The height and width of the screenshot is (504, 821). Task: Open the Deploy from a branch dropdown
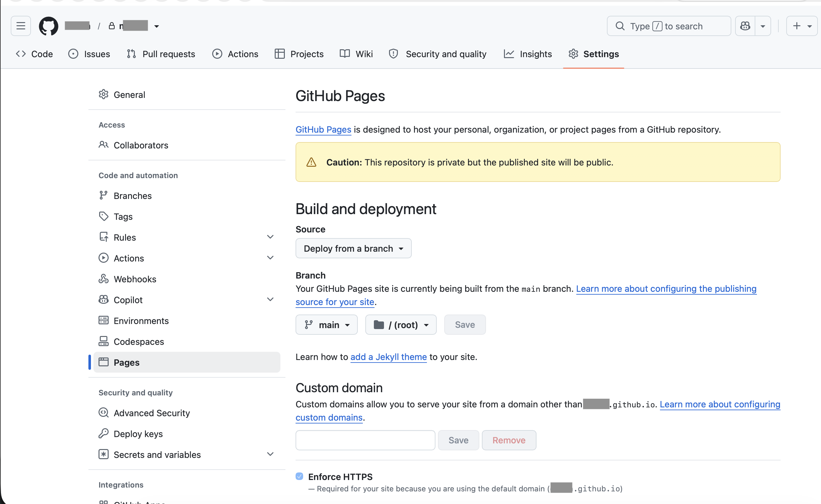353,248
